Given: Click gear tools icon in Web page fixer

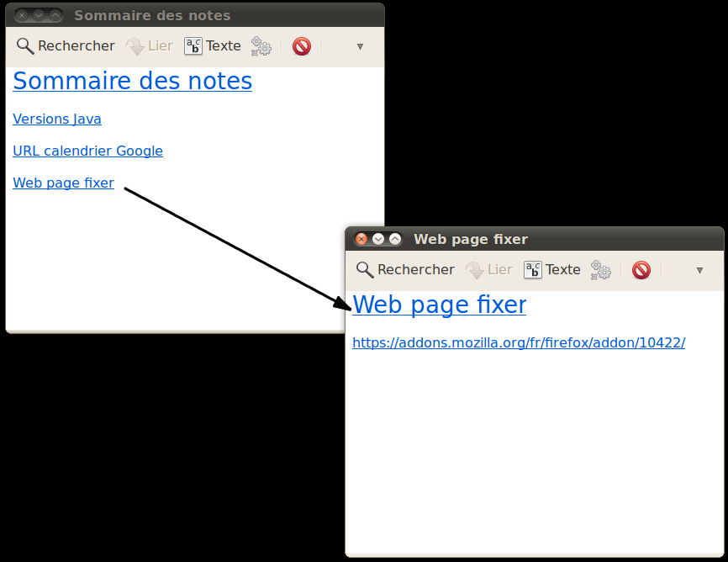Looking at the screenshot, I should (600, 270).
